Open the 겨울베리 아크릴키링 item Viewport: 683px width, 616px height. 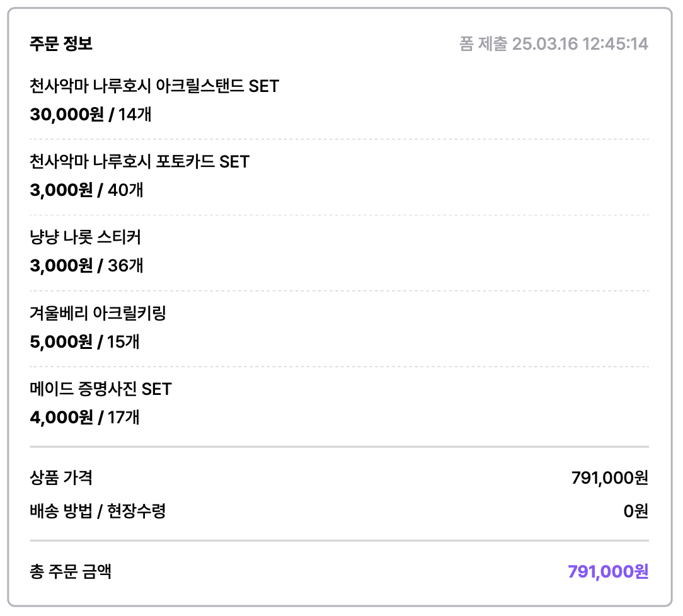pyautogui.click(x=98, y=312)
